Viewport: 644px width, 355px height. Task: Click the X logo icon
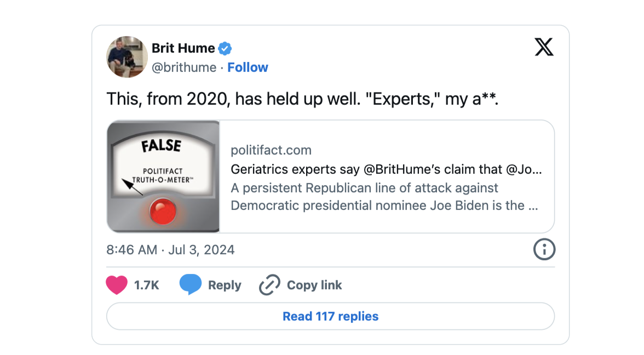tap(544, 47)
